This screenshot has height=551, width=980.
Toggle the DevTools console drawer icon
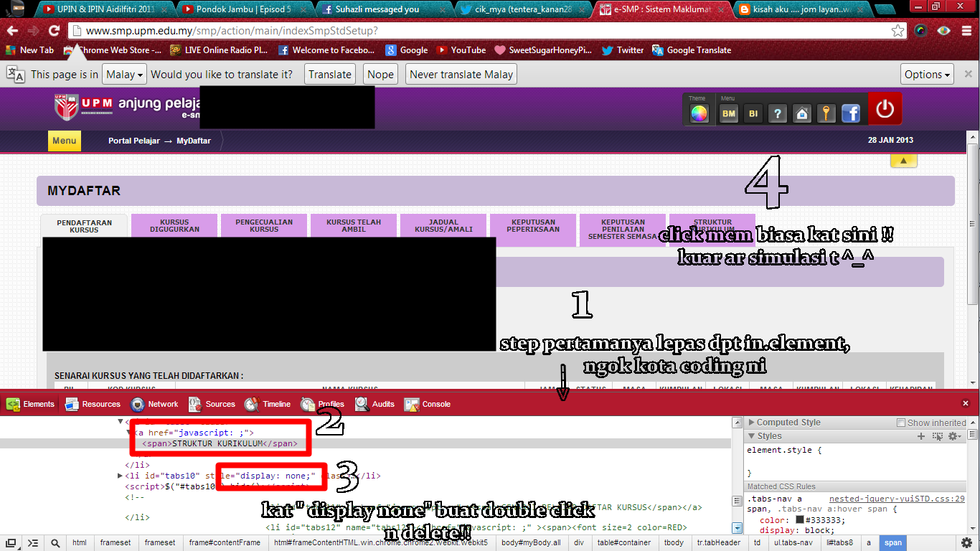click(x=33, y=543)
